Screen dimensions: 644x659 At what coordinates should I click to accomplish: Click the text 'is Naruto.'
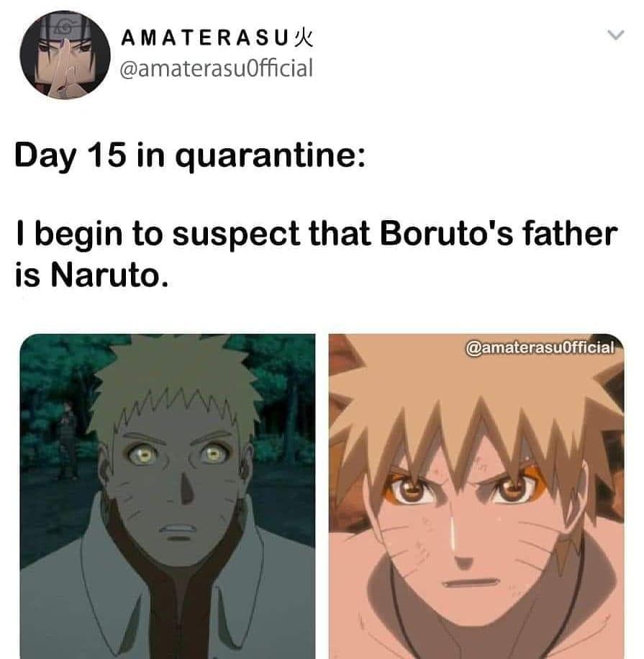[x=91, y=276]
